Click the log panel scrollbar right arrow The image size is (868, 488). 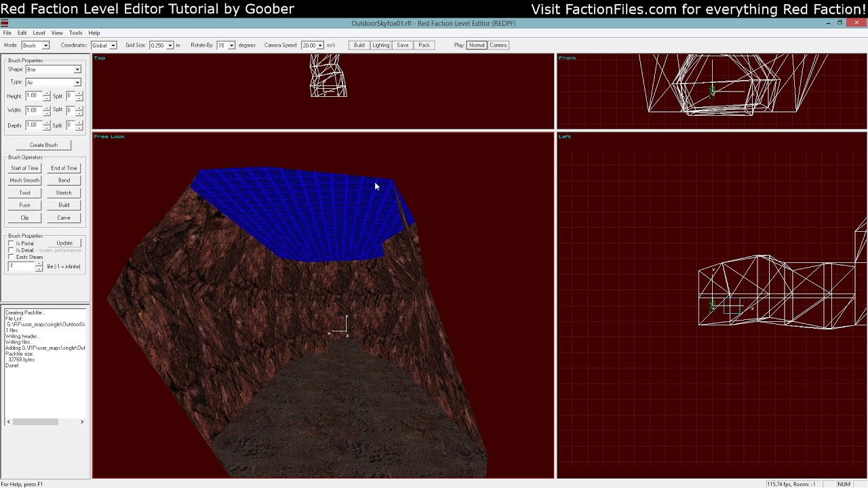(x=82, y=422)
